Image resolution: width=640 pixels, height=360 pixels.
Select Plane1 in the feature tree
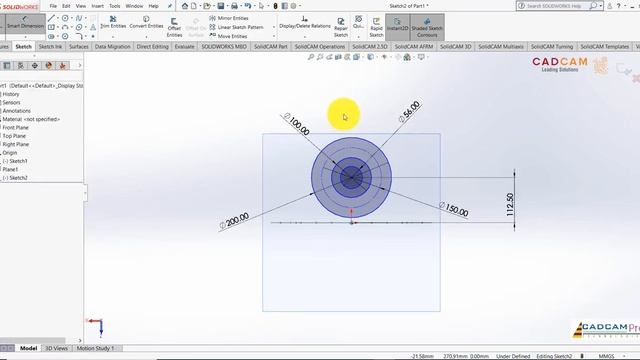10,169
